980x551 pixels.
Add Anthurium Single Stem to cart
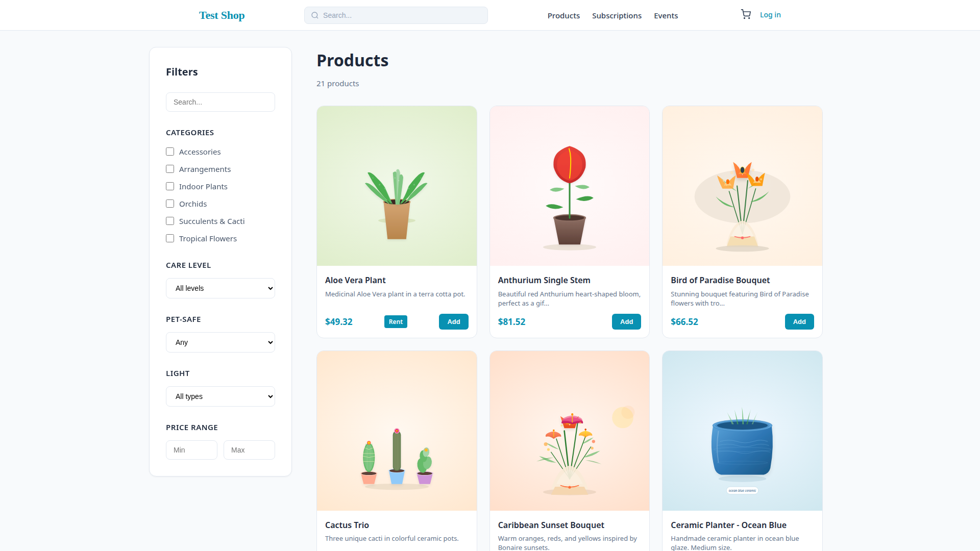coord(626,321)
